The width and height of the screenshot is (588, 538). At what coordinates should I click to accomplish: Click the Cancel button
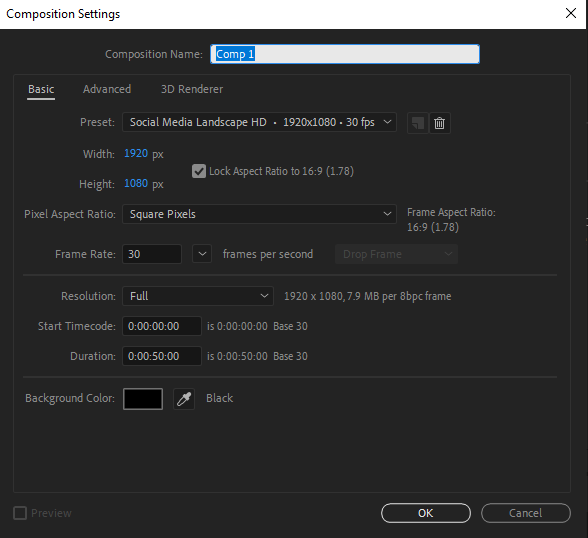coord(526,513)
